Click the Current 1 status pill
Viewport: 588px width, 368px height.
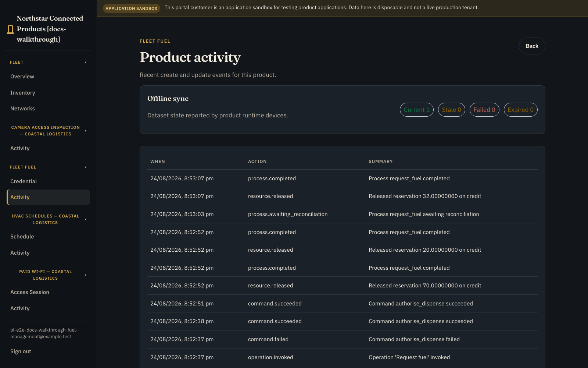click(417, 110)
